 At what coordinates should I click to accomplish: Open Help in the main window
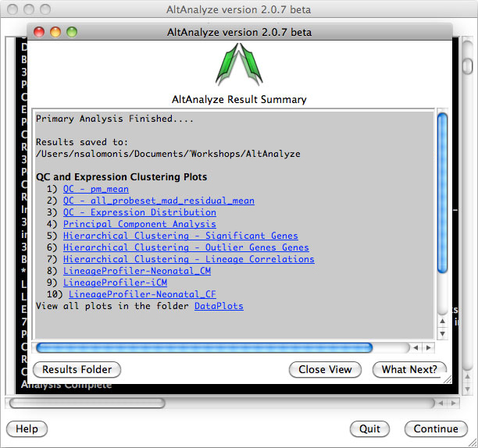coord(27,428)
